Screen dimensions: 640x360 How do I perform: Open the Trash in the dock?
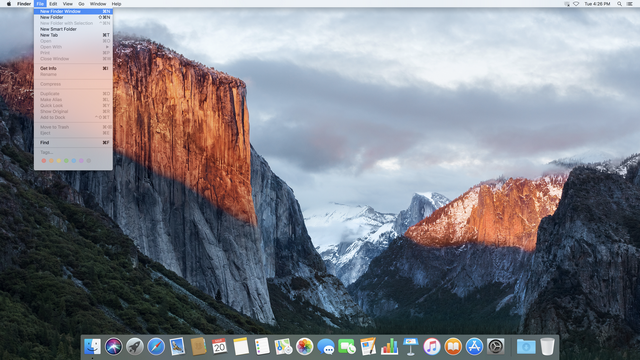(547, 347)
